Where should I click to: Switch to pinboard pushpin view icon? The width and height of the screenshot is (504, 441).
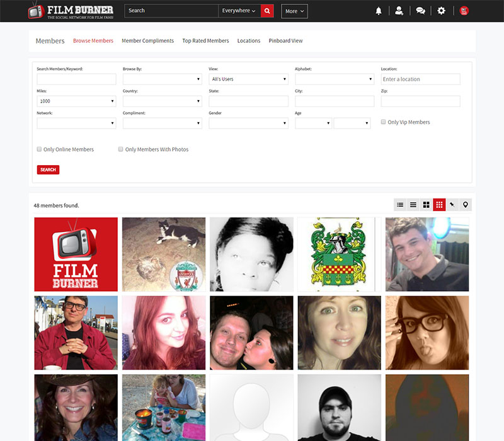pyautogui.click(x=452, y=205)
